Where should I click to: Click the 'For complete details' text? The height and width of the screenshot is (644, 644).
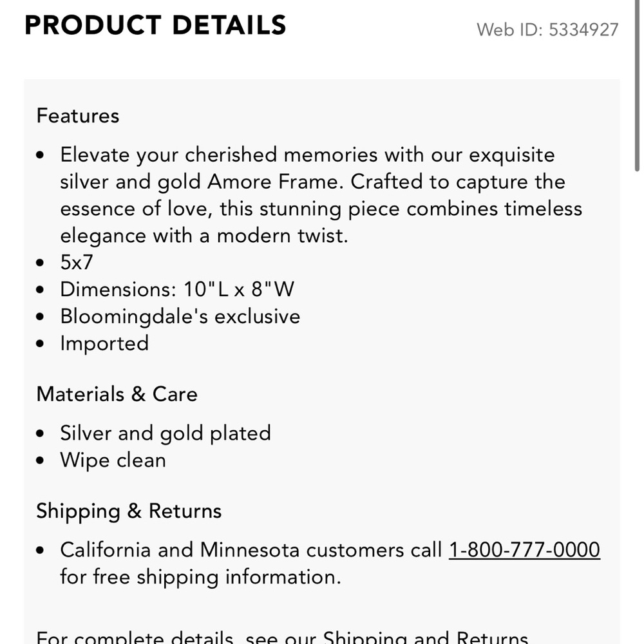pyautogui.click(x=135, y=637)
